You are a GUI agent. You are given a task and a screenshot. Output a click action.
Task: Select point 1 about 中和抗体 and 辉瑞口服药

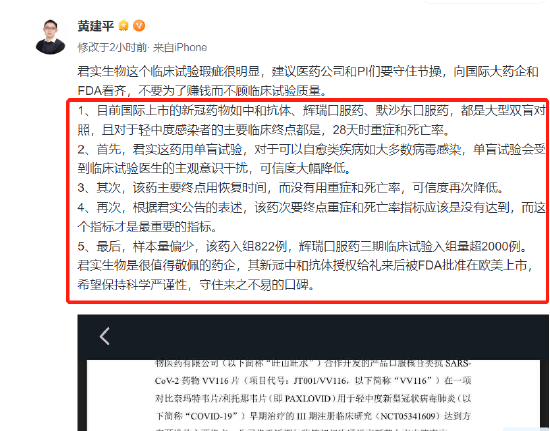pyautogui.click(x=311, y=120)
